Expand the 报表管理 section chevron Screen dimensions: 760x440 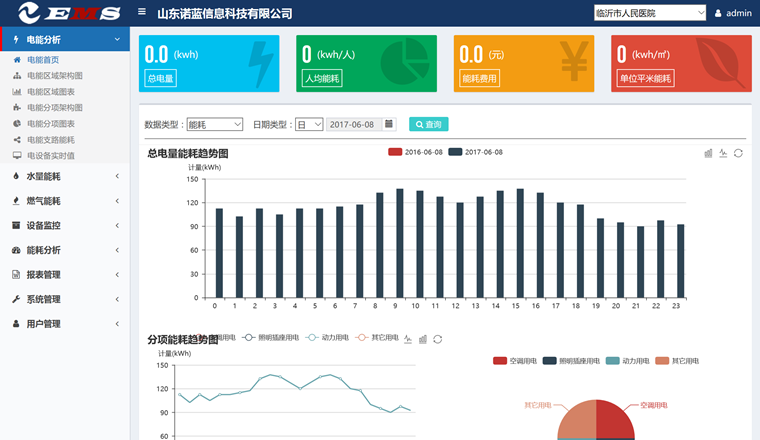tap(117, 275)
